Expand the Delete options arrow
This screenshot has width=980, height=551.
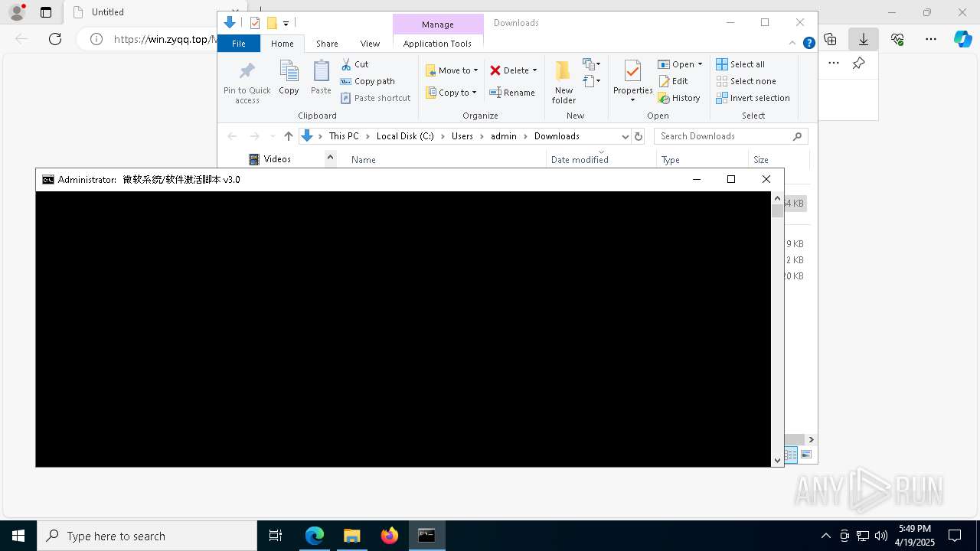point(534,70)
